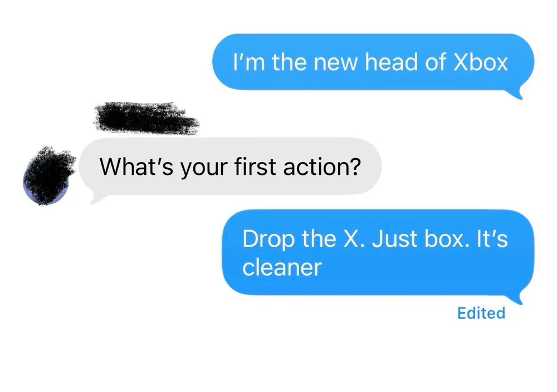Tap the "Drop the X. Just box." bubble
Screen dimensions: 557x392
click(x=378, y=252)
